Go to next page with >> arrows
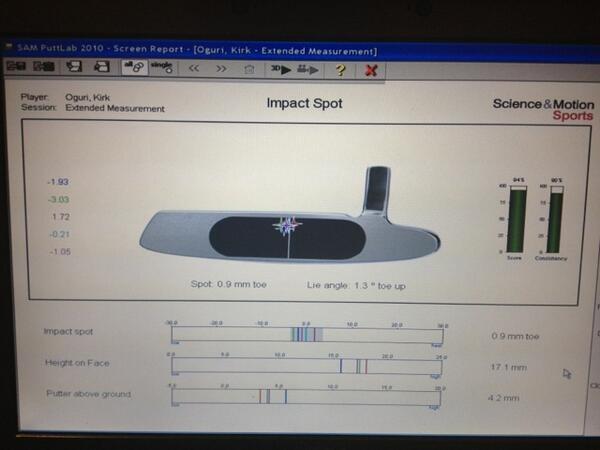600x450 pixels. 221,69
